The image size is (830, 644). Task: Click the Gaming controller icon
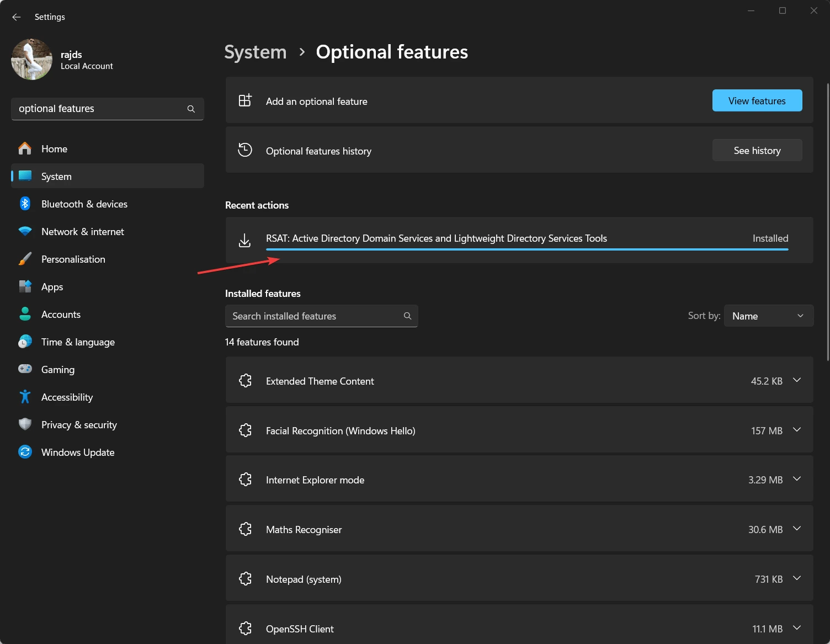pyautogui.click(x=25, y=369)
